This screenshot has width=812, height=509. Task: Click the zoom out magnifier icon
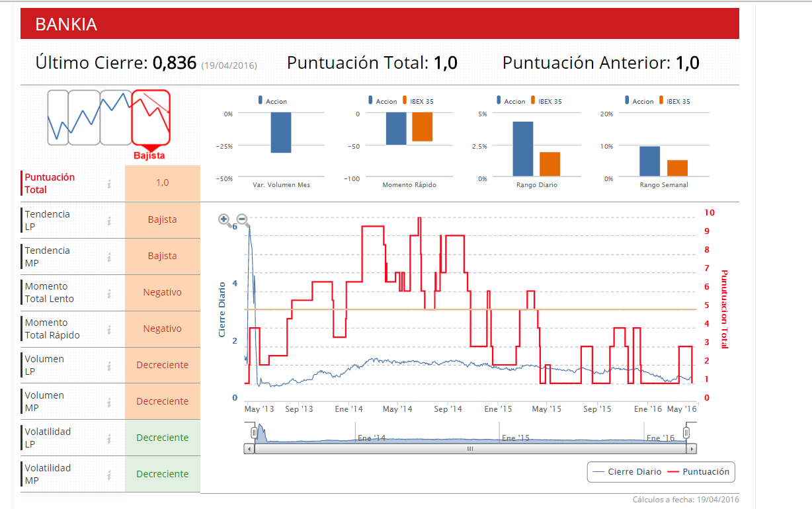242,219
